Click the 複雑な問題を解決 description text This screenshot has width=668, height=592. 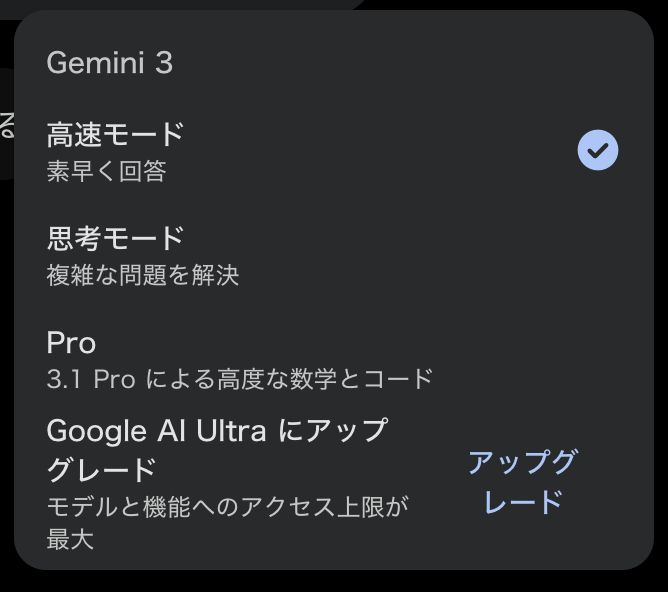pos(143,276)
